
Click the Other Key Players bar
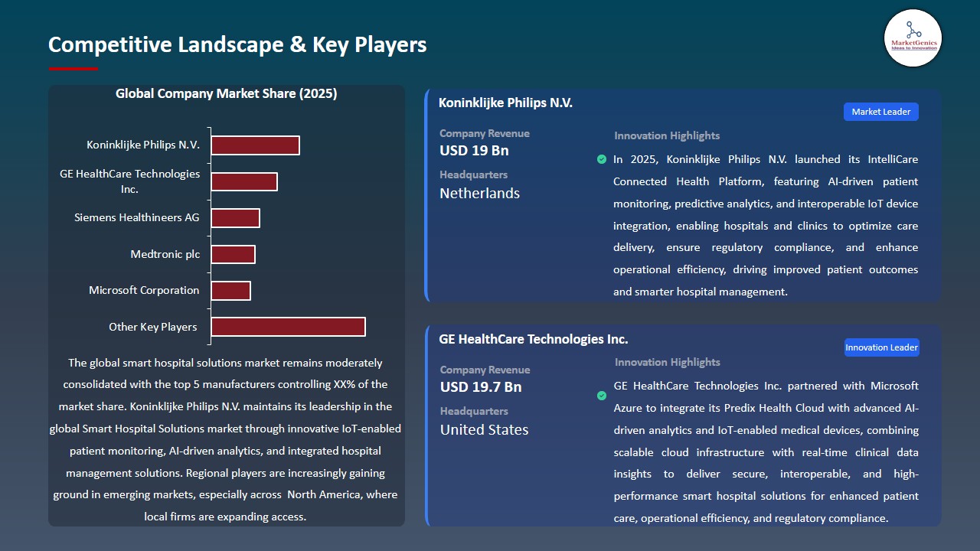287,326
